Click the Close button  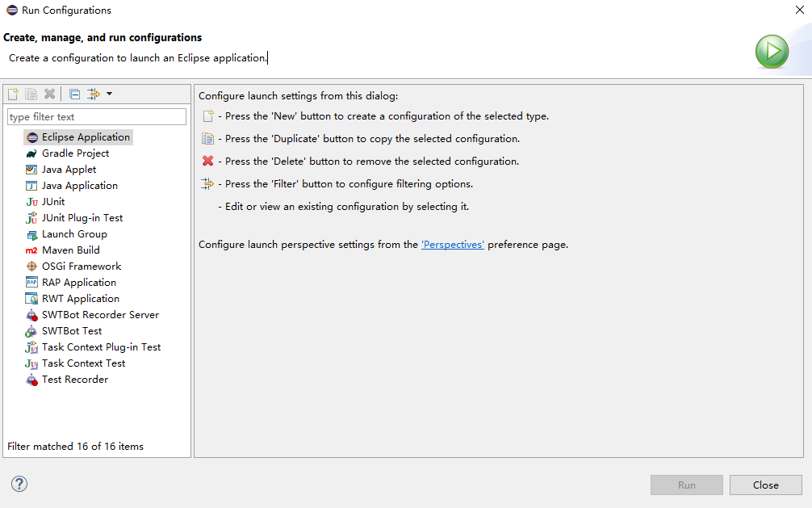(x=766, y=485)
